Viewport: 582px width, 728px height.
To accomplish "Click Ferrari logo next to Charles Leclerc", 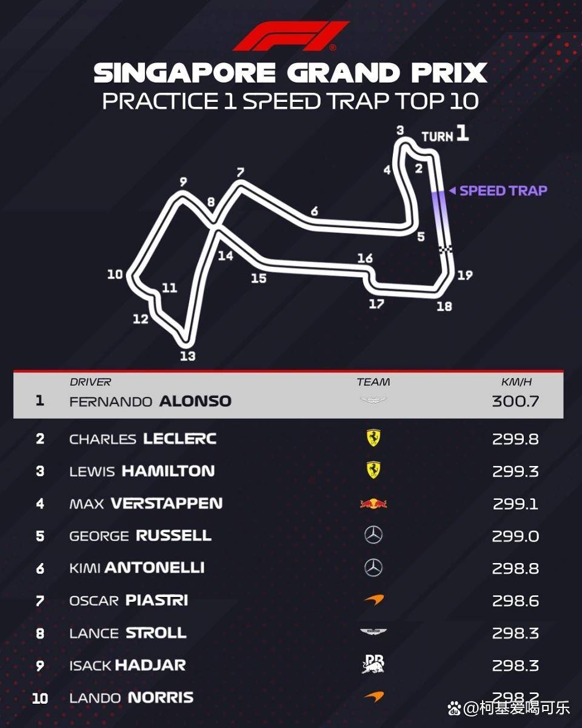I will [x=373, y=438].
